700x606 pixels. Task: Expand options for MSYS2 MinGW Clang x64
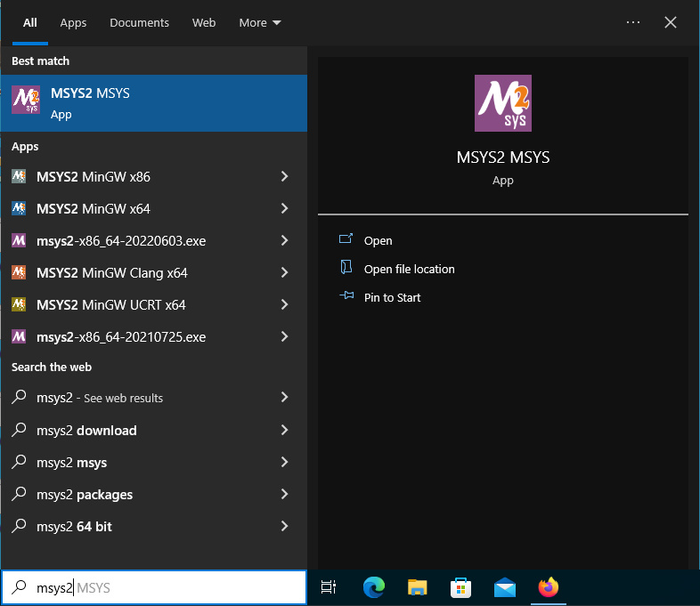pyautogui.click(x=284, y=272)
